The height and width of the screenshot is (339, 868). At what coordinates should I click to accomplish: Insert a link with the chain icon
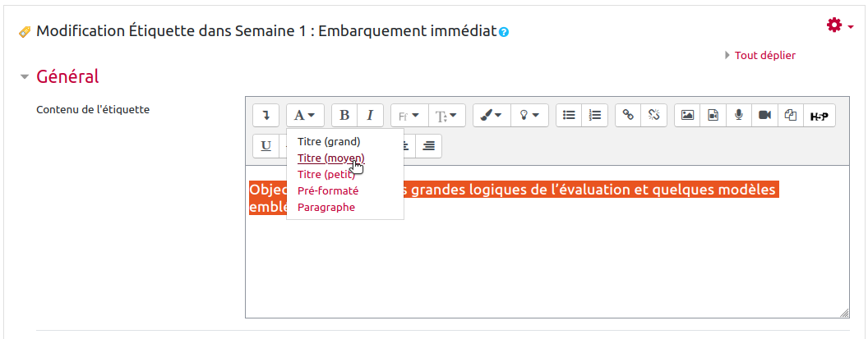tap(628, 116)
